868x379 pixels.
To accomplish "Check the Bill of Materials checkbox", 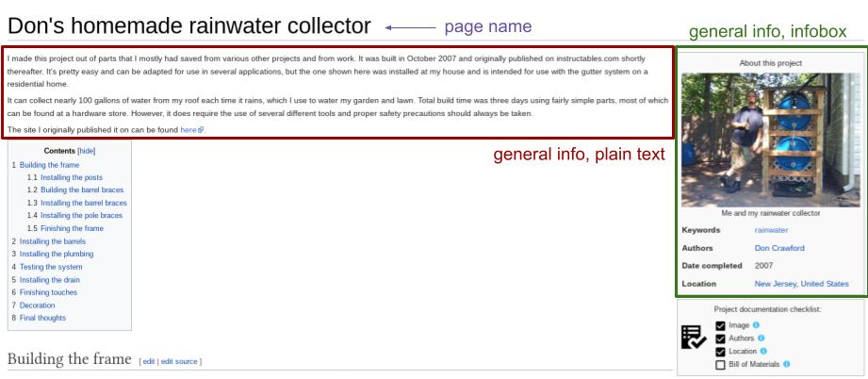I will click(721, 365).
